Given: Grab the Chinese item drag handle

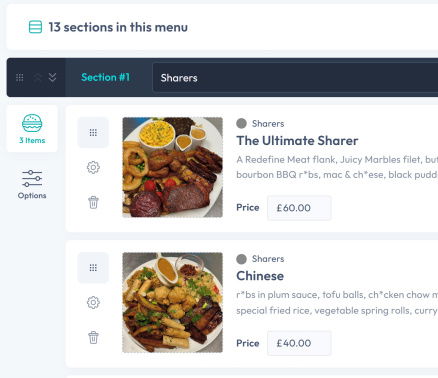Looking at the screenshot, I should point(93,268).
